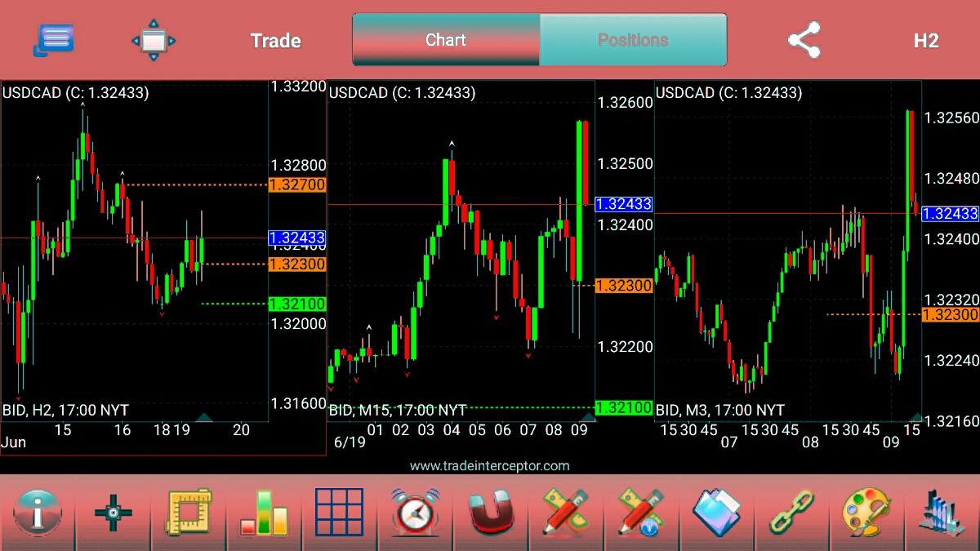Open the H2 timeframe selector

tap(925, 41)
